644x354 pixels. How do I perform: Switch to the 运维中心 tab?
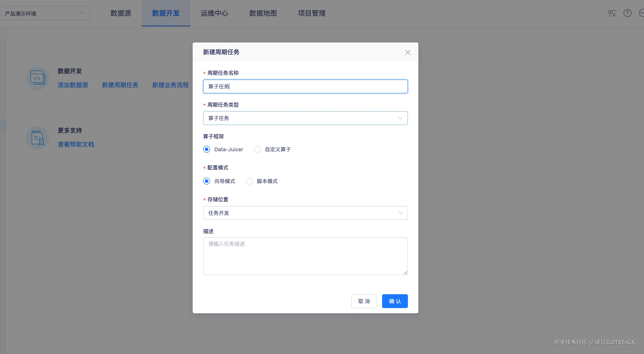coord(214,13)
